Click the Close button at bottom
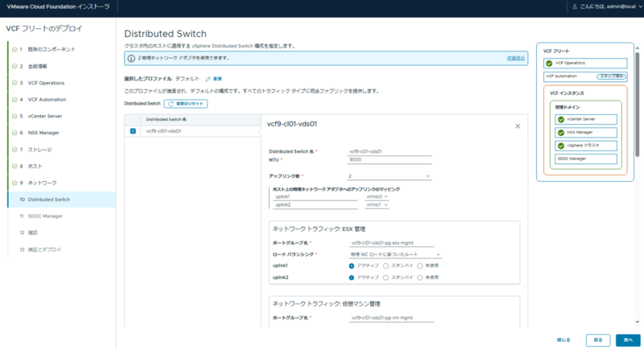The width and height of the screenshot is (644, 350). (563, 340)
